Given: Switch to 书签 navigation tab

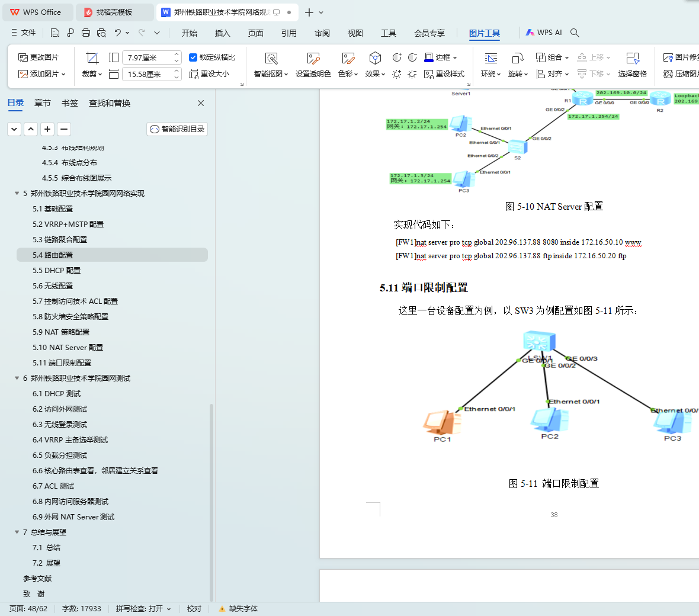Looking at the screenshot, I should pos(69,104).
